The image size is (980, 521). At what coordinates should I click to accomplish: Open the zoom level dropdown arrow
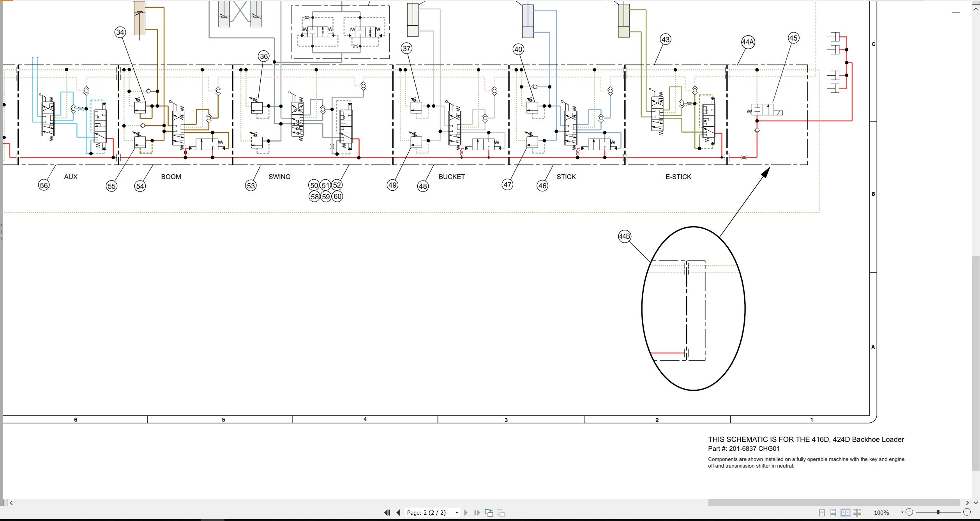point(902,512)
